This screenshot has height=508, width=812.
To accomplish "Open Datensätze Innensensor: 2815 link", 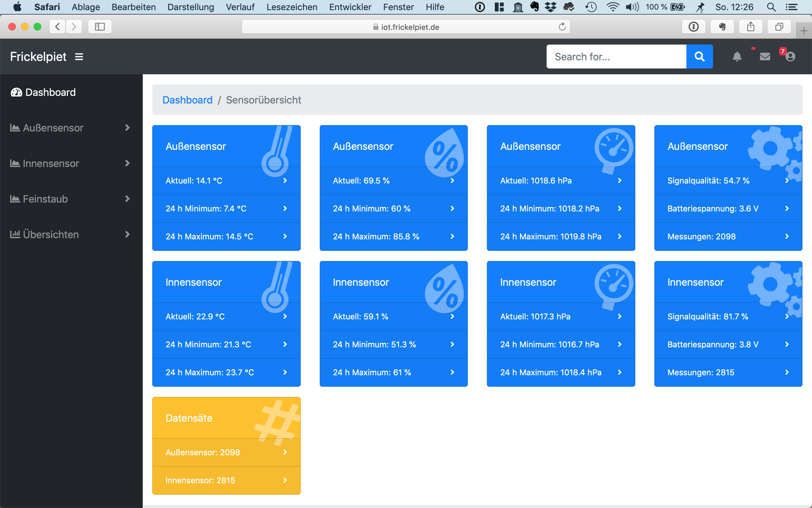I will point(226,480).
